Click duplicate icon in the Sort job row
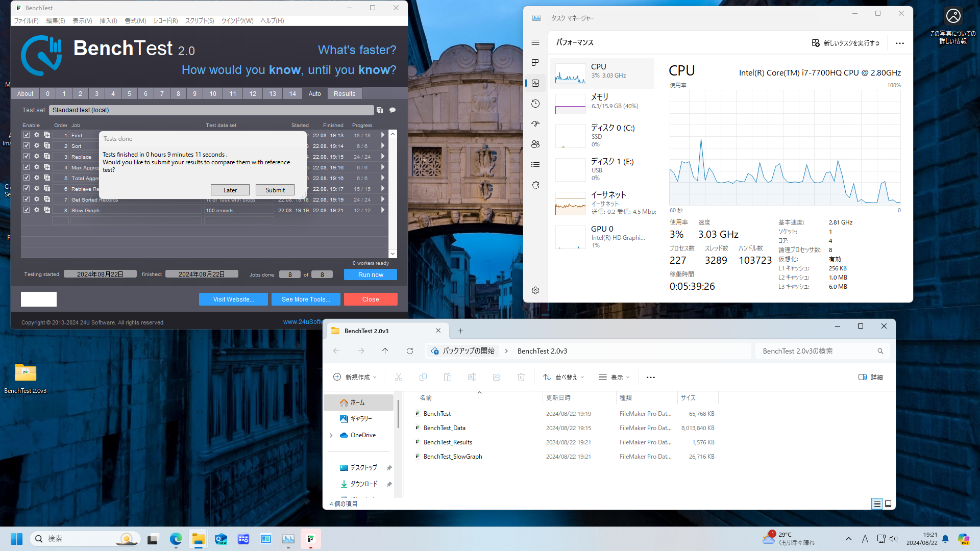The width and height of the screenshot is (980, 551). [47, 146]
